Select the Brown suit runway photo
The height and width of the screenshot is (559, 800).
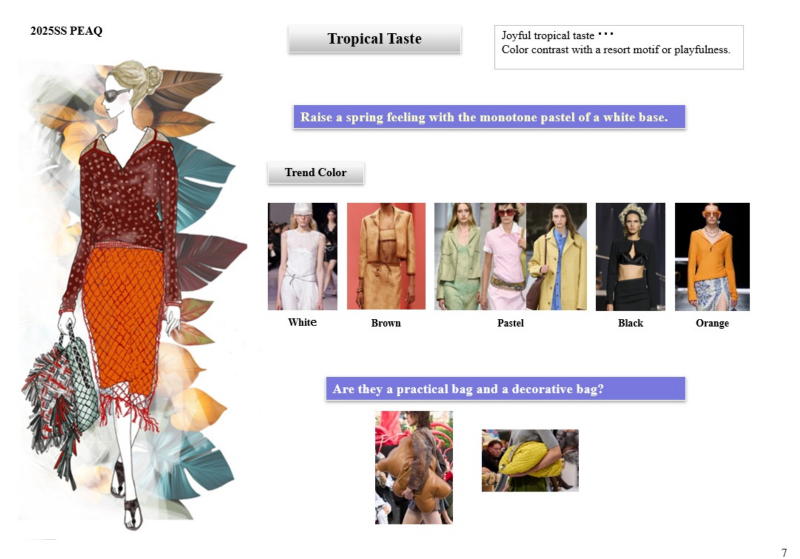point(386,256)
